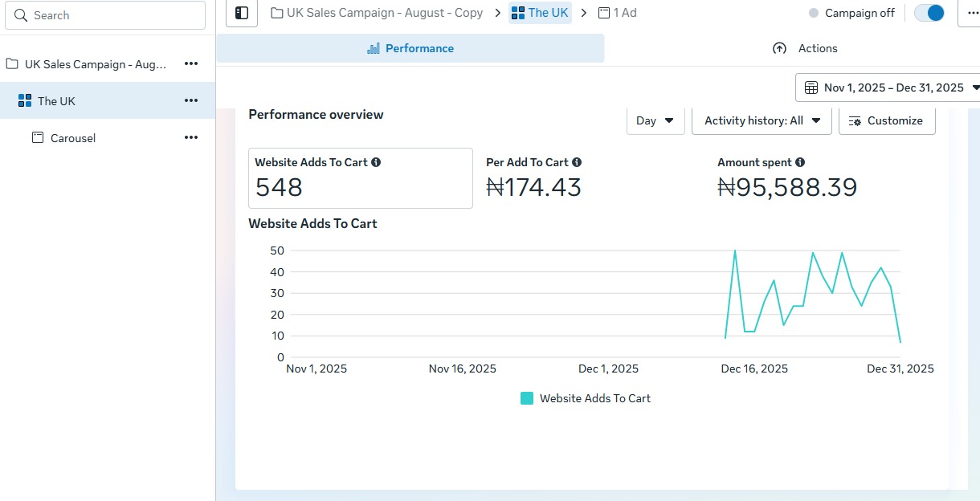Click the calendar icon in date range picker
This screenshot has height=501, width=980.
point(811,88)
